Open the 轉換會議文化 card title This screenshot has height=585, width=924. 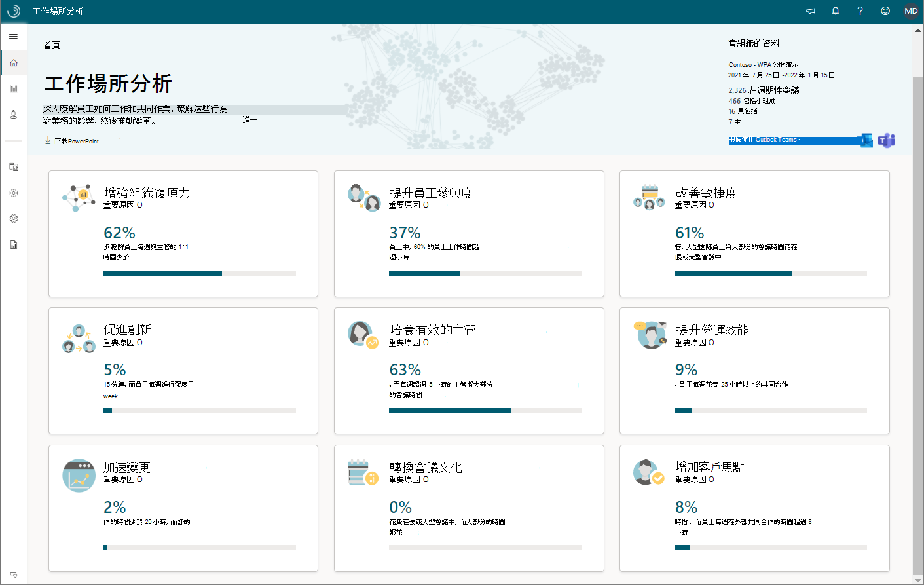(x=426, y=468)
